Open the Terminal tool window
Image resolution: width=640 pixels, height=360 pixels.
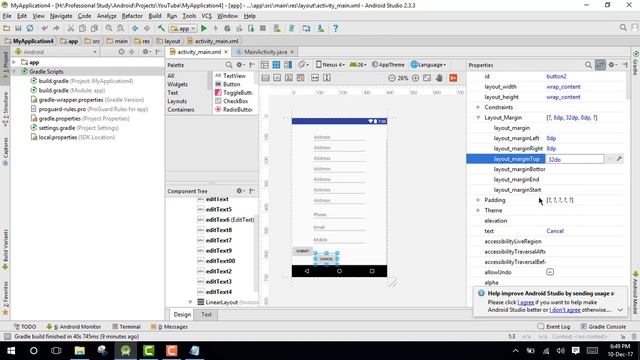click(126, 327)
